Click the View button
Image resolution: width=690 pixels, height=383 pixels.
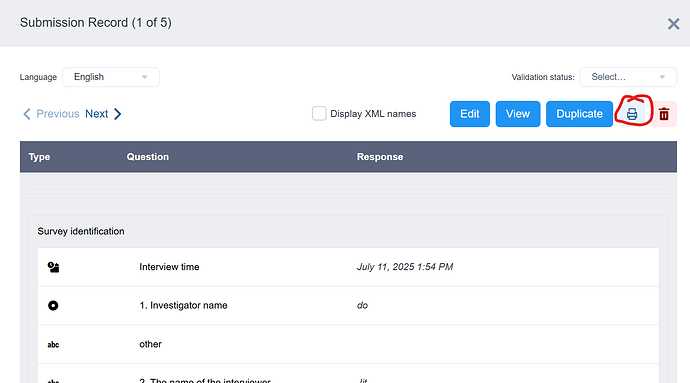coord(518,114)
